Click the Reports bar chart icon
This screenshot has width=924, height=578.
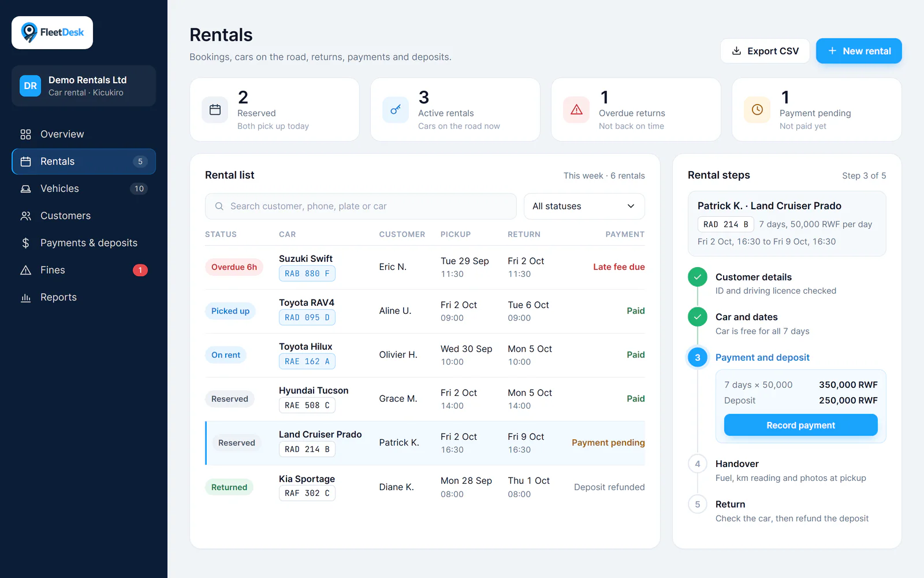click(25, 297)
